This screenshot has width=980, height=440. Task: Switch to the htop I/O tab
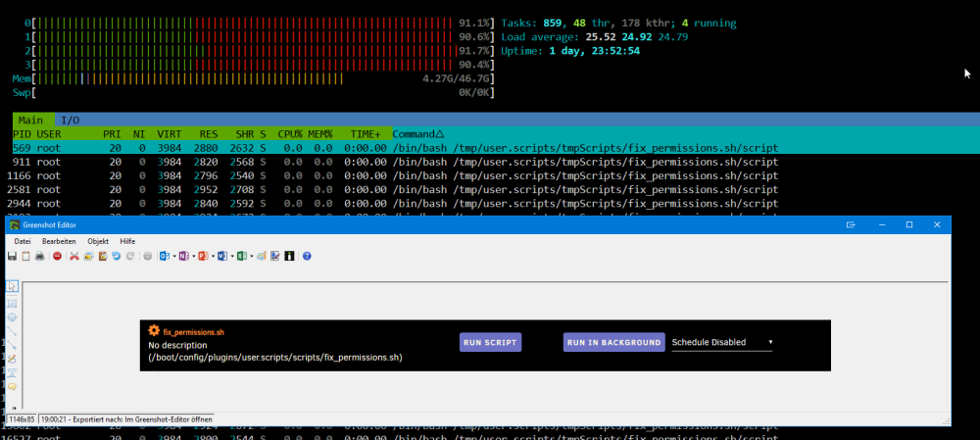point(70,120)
